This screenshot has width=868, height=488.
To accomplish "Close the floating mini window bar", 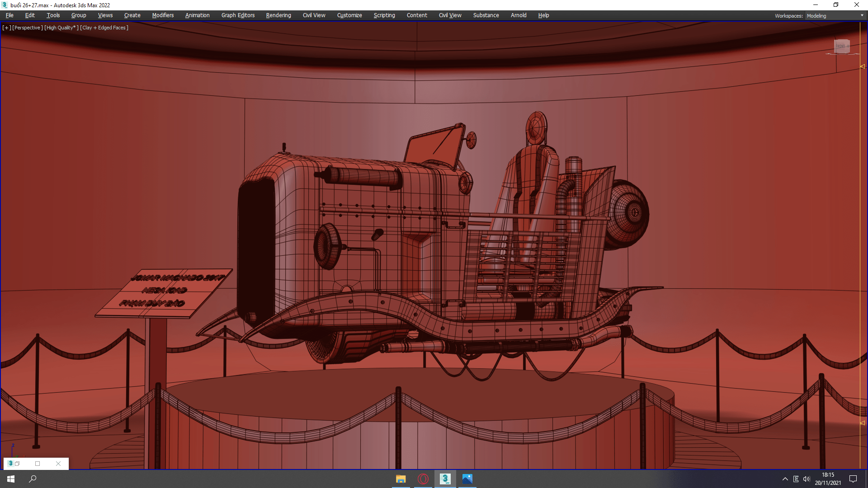I will (x=58, y=464).
